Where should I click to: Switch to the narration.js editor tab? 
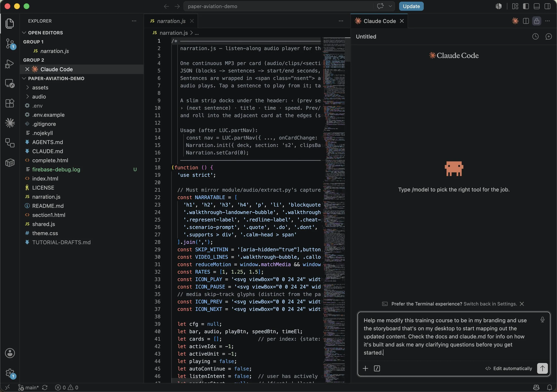coord(171,21)
